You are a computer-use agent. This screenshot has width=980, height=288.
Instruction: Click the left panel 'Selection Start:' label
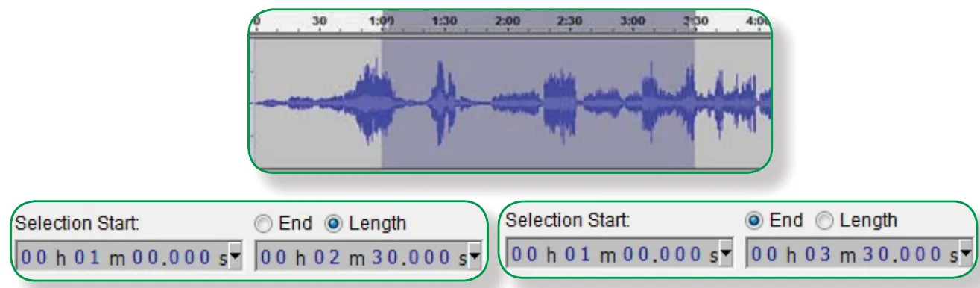click(x=78, y=223)
